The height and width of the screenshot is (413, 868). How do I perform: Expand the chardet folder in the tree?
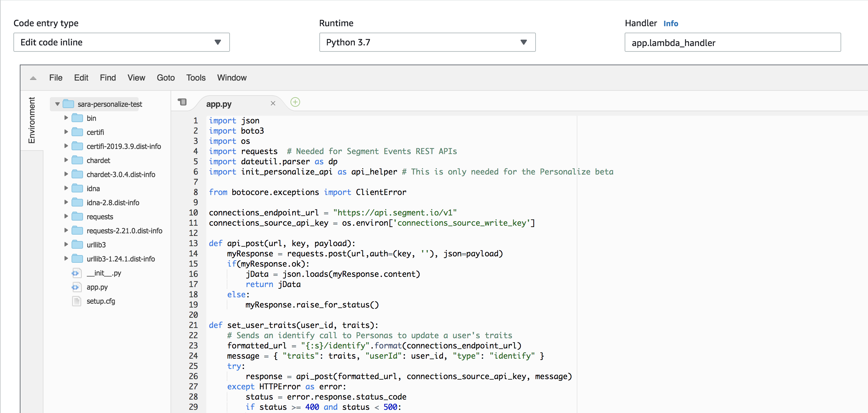pos(66,160)
